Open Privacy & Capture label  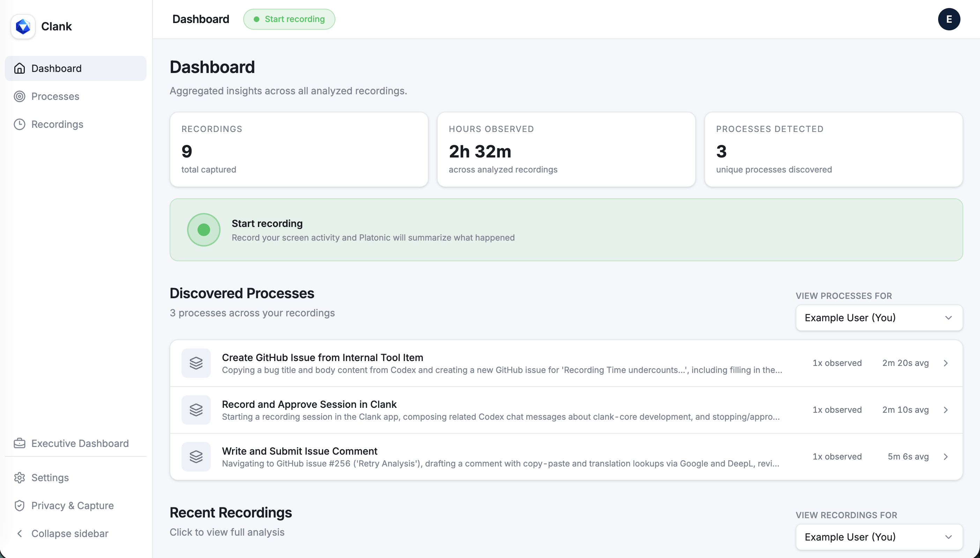pos(72,506)
